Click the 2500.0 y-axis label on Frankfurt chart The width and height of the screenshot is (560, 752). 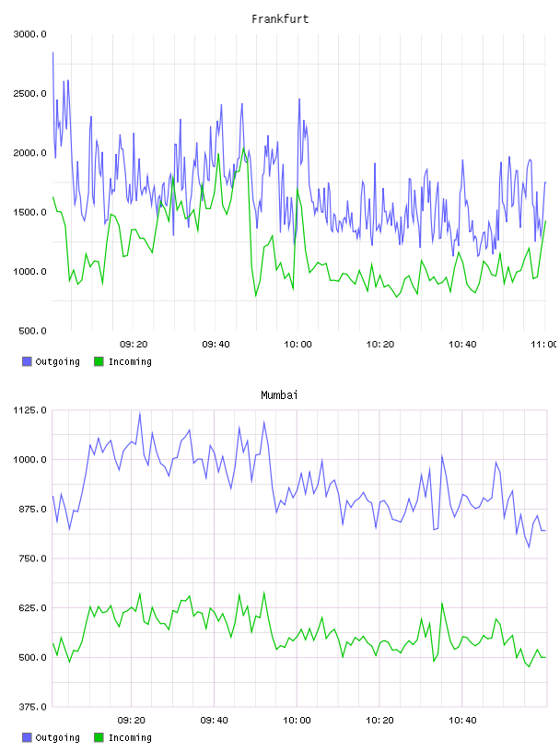click(x=29, y=93)
